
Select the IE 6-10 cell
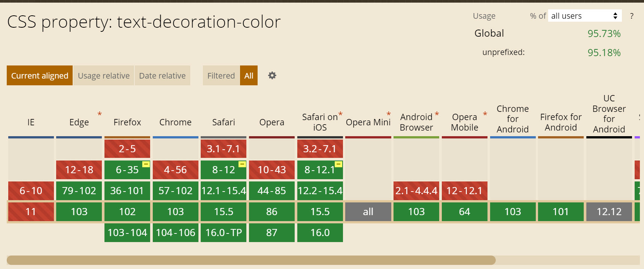pyautogui.click(x=31, y=191)
